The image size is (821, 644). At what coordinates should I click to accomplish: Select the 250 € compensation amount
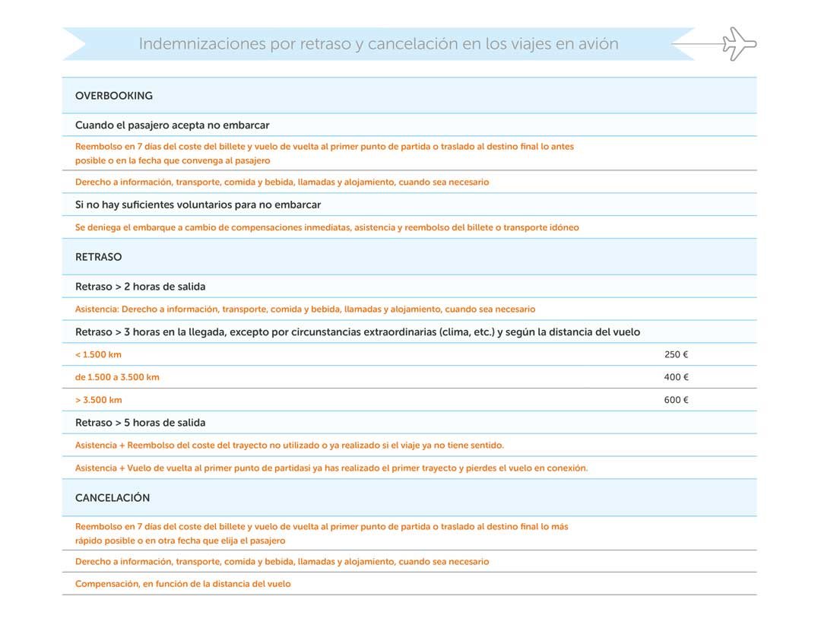(674, 354)
